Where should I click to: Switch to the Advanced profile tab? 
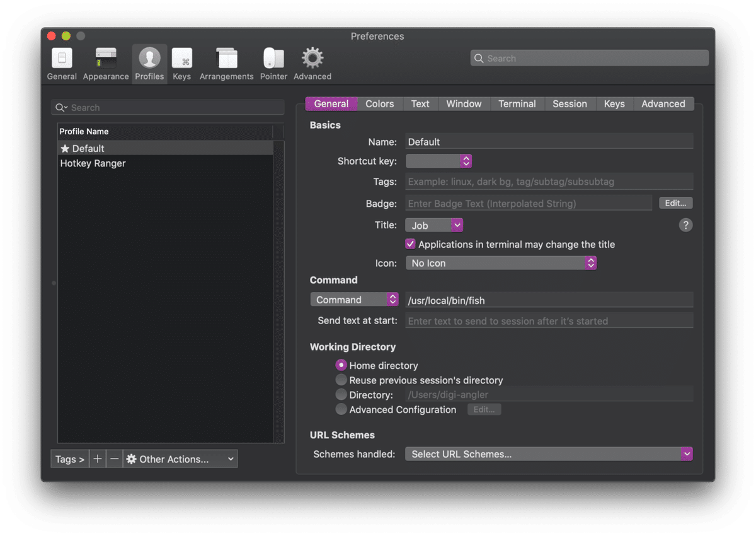point(663,104)
